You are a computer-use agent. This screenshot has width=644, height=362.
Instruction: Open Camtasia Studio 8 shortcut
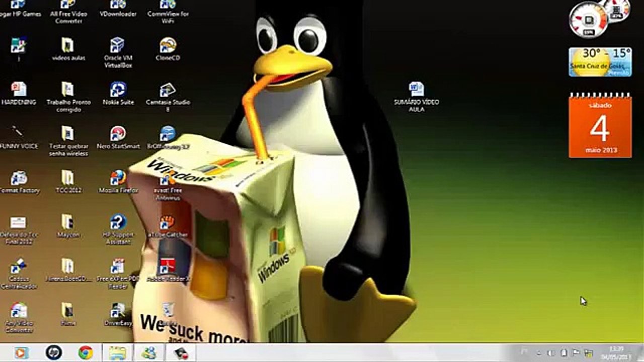(168, 97)
